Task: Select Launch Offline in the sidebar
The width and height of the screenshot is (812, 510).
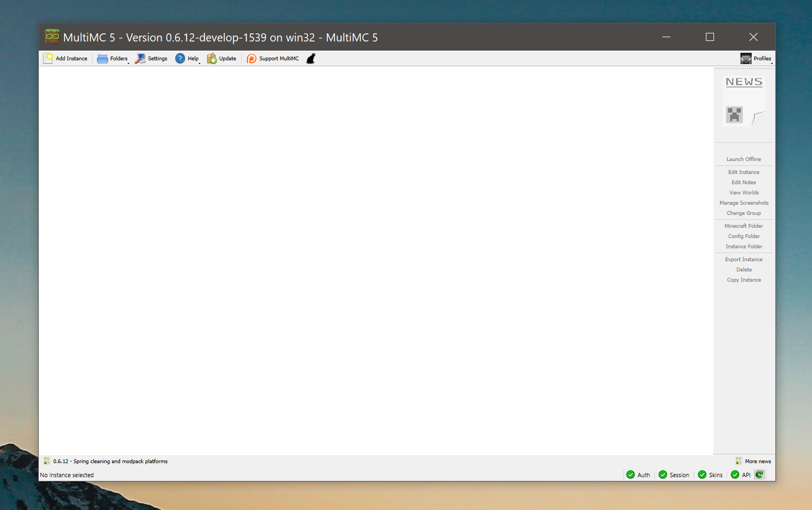Action: (744, 159)
